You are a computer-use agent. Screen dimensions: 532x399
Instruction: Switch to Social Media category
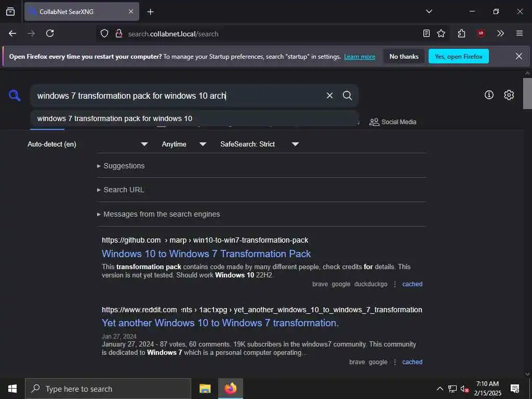click(x=393, y=122)
